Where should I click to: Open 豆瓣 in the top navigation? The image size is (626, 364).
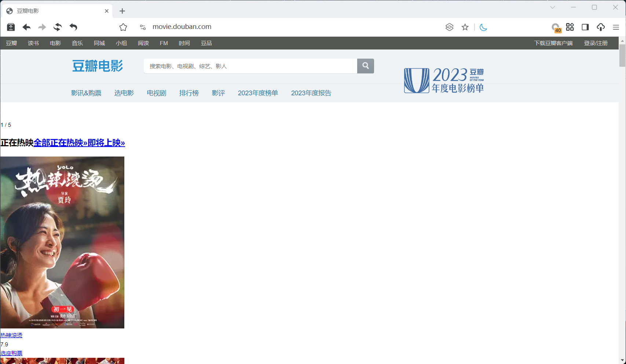coord(11,43)
